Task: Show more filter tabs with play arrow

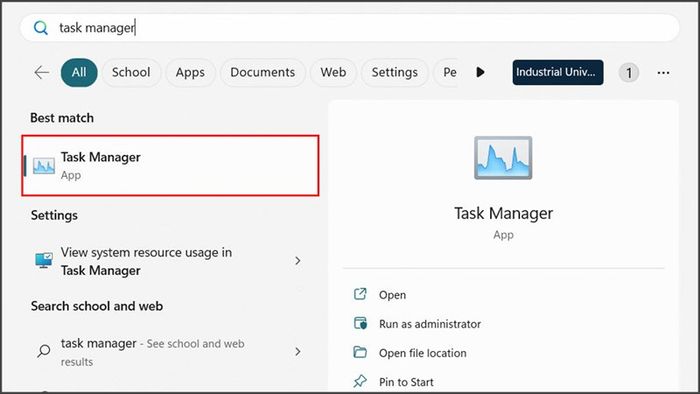Action: 480,72
